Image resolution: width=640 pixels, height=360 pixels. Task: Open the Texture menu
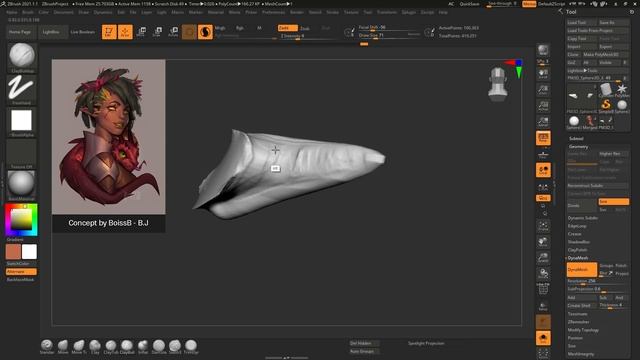pyautogui.click(x=351, y=13)
